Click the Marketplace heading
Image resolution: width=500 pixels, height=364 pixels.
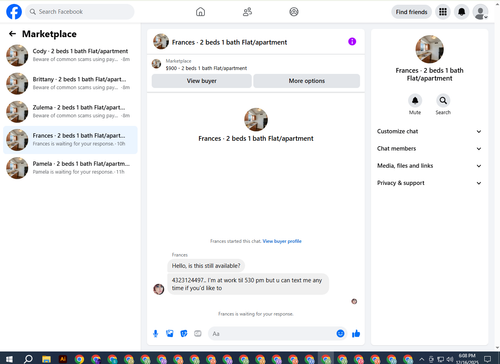[49, 34]
